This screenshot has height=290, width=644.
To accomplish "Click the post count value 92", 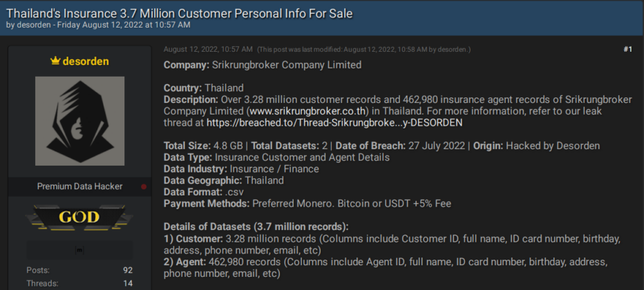I will click(x=128, y=270).
